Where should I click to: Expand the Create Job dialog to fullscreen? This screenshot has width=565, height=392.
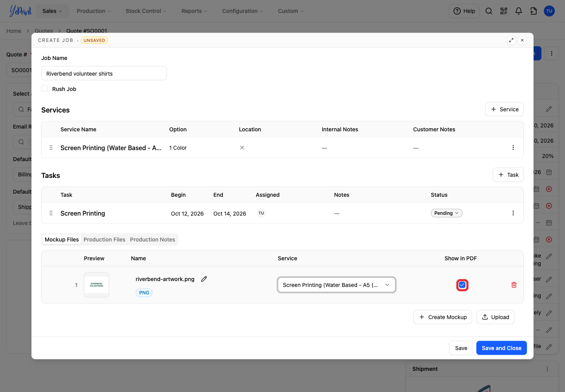pos(511,40)
